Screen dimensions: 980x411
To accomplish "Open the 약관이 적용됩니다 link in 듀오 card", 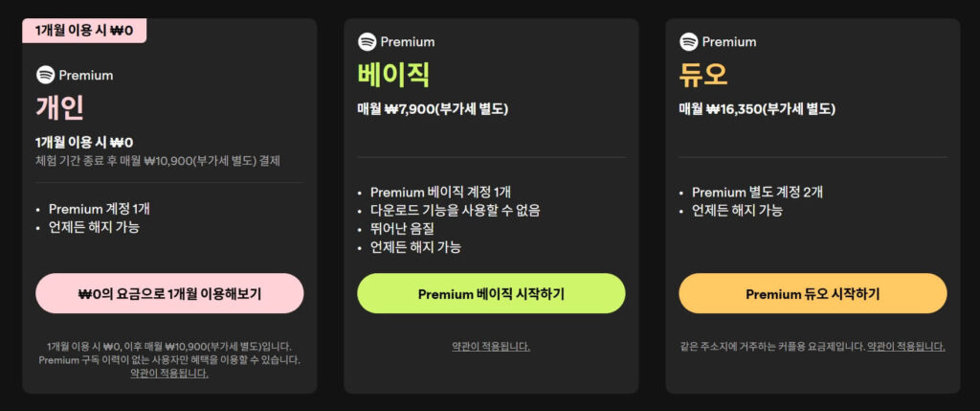I will coord(905,346).
